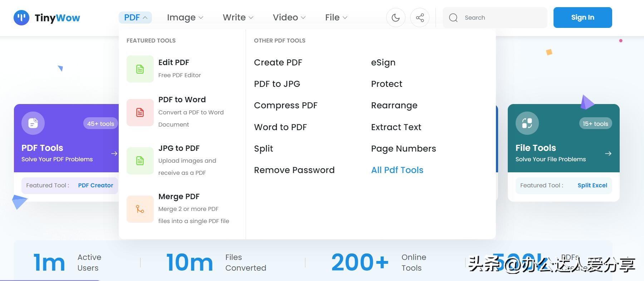Open PDF Creator featured tool link
This screenshot has height=281, width=644.
click(x=95, y=186)
